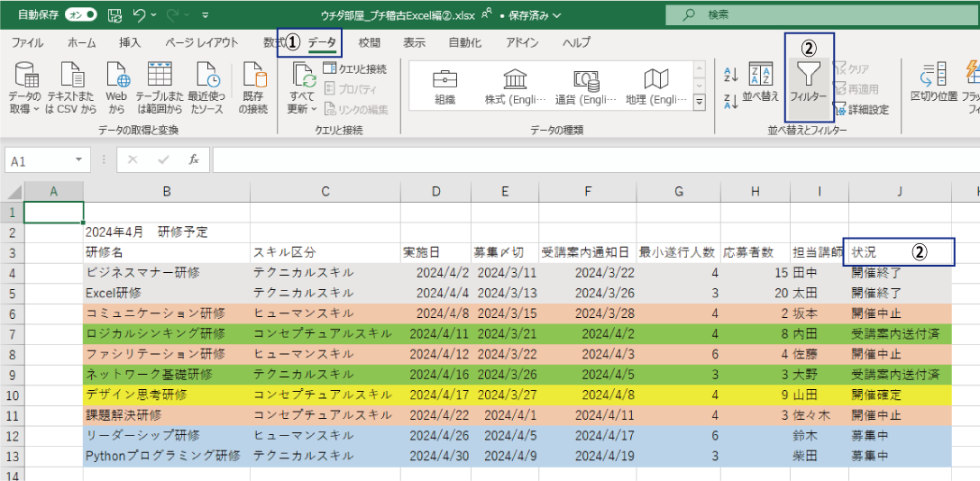This screenshot has height=481, width=980.
Task: Click the sort ascending A-Z icon
Action: click(x=731, y=74)
